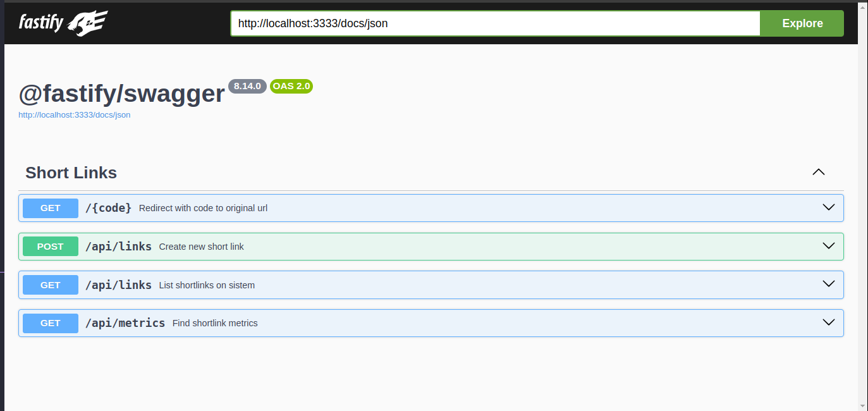Click the Short Links section heading
The image size is (868, 411).
(x=71, y=173)
